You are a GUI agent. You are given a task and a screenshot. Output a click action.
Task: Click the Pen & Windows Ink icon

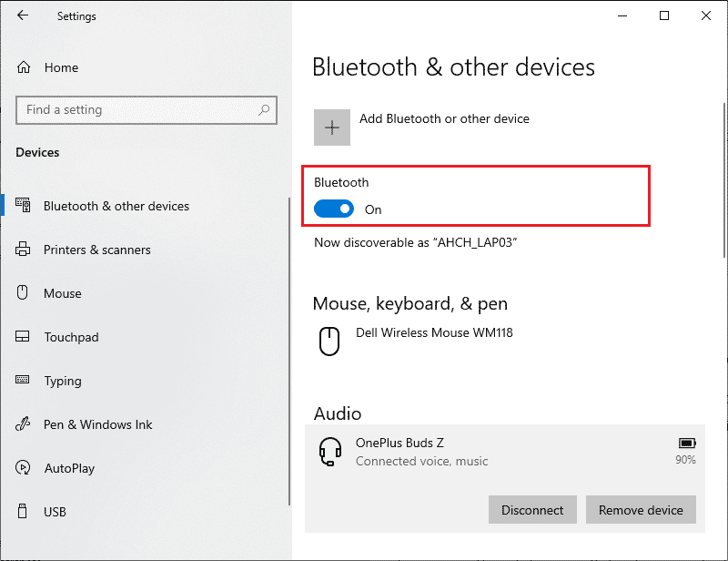[23, 423]
